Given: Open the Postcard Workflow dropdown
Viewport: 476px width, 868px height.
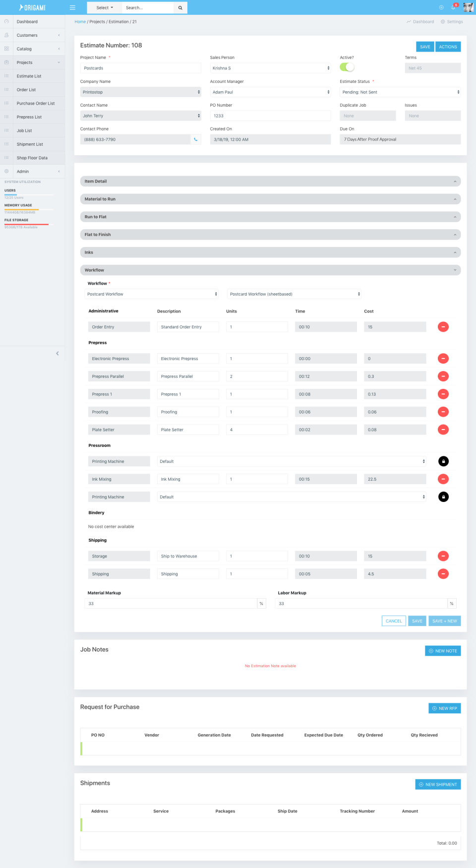Looking at the screenshot, I should (152, 294).
